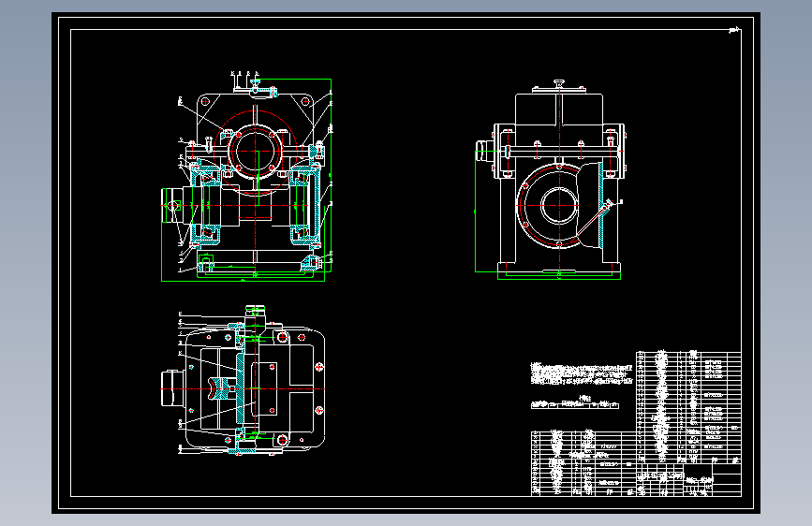The height and width of the screenshot is (526, 812).
Task: Select the large bore circle in front view
Action: pyautogui.click(x=256, y=152)
